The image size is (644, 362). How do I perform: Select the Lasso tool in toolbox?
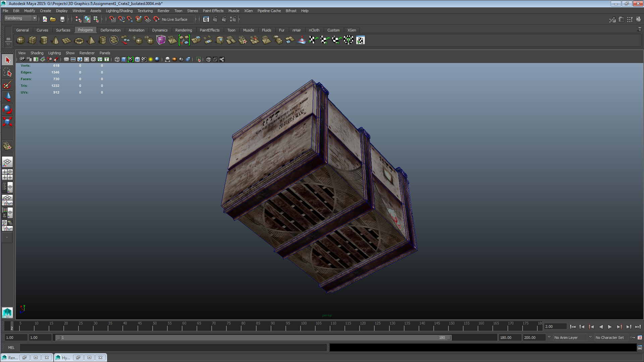point(7,72)
